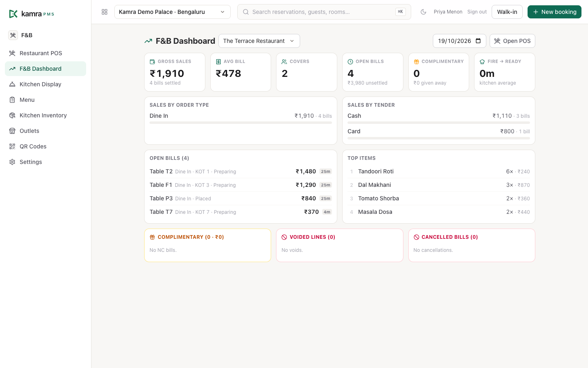Image resolution: width=588 pixels, height=368 pixels.
Task: Open the calendar picker icon
Action: [478, 41]
